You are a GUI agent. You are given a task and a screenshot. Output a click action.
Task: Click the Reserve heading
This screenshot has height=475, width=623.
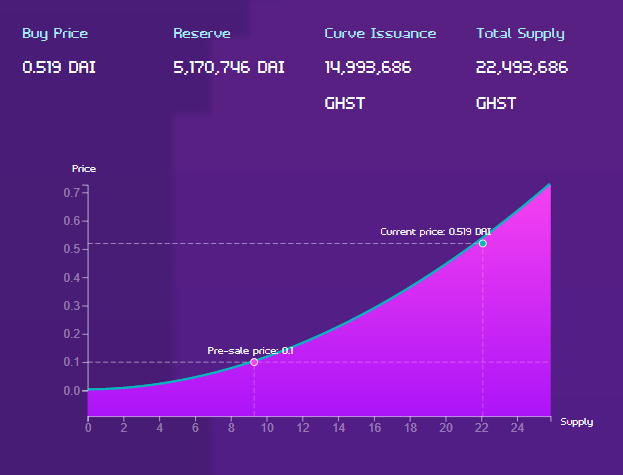pos(202,33)
